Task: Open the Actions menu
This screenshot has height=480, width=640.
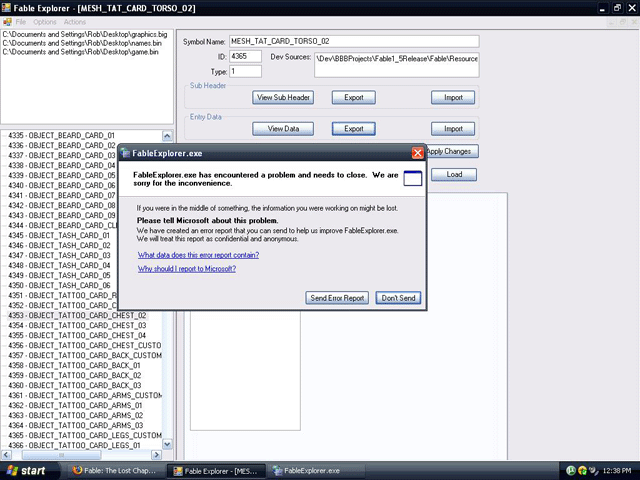Action: pyautogui.click(x=75, y=22)
